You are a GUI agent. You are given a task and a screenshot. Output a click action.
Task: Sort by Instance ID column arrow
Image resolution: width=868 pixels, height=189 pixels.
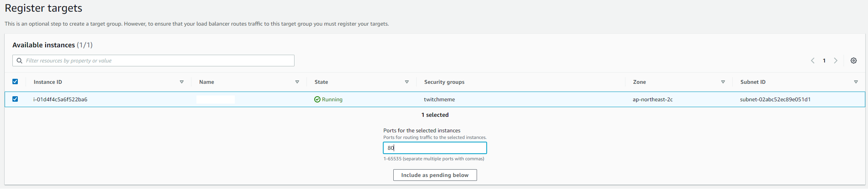(x=182, y=82)
